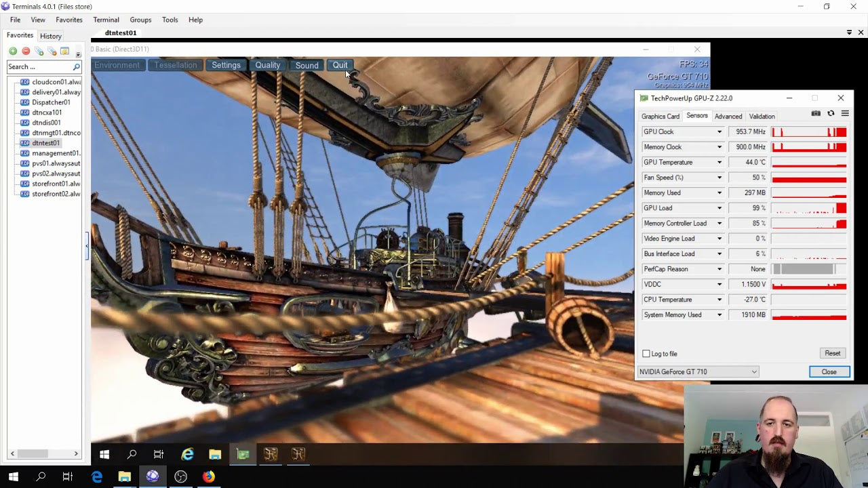Click local taskbar search icon
This screenshot has height=488, width=868.
(41, 476)
